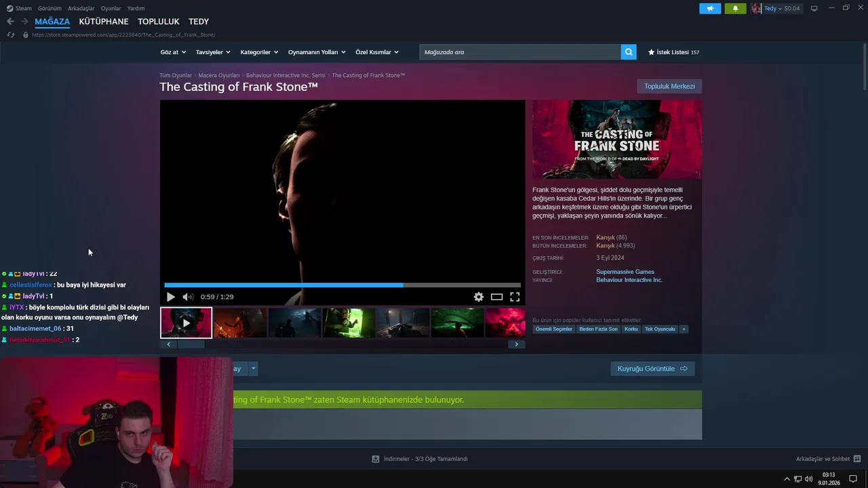Click the game header capsule image

pos(617,140)
